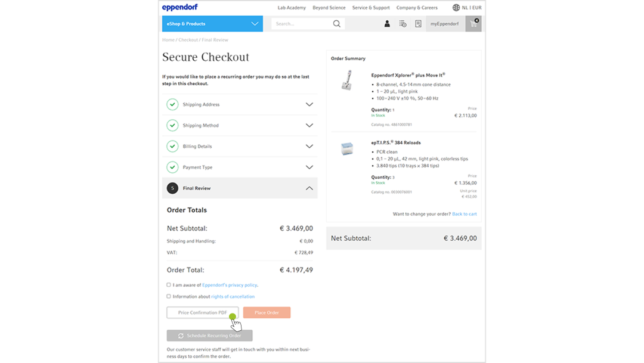Viewport: 644px width, 363px height.
Task: Open the rights of cancellation link
Action: pos(233,296)
